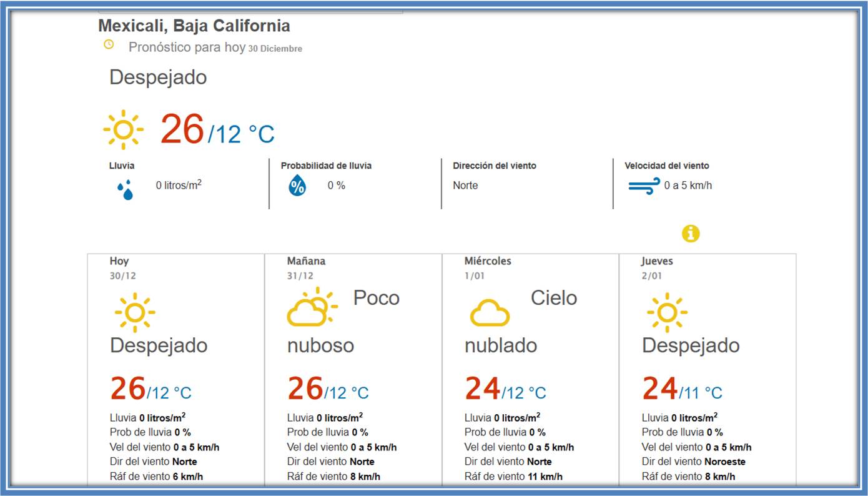Click the nuboso text in the Mañana card

(x=320, y=345)
